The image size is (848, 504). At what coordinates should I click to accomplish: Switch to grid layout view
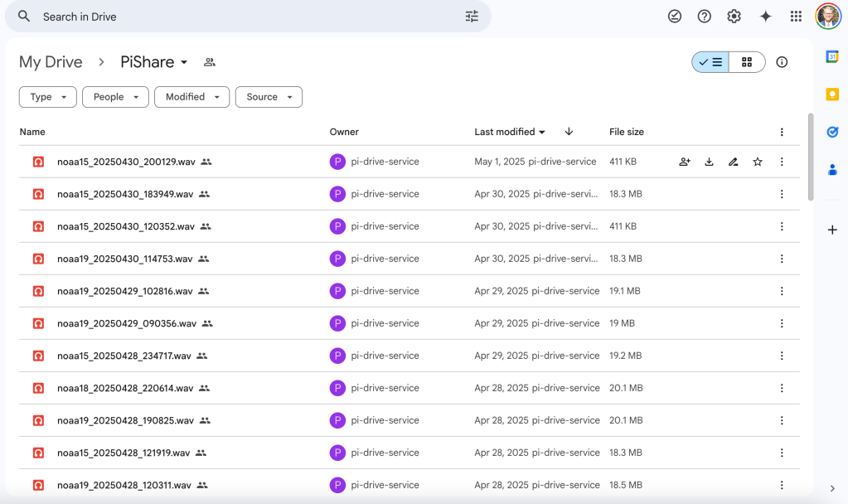coord(747,62)
